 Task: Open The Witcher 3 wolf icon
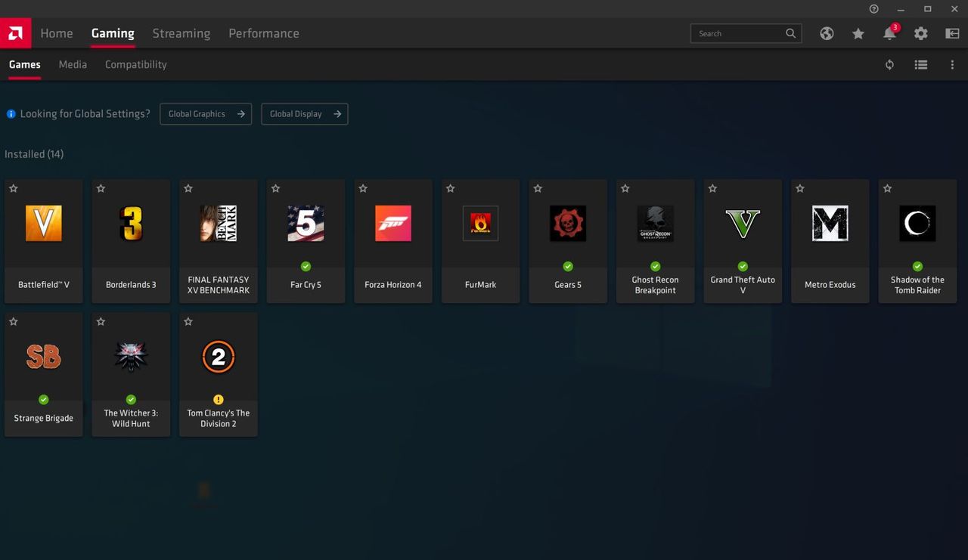point(131,357)
